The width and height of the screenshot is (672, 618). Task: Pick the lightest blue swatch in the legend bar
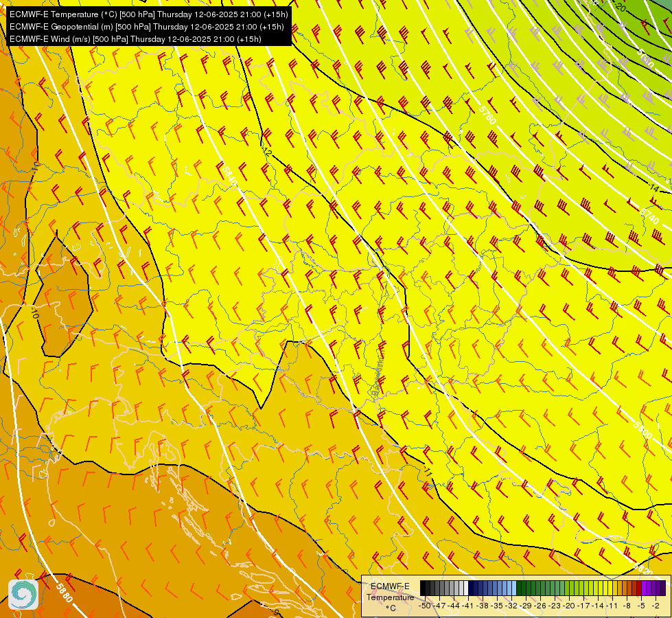[514, 588]
